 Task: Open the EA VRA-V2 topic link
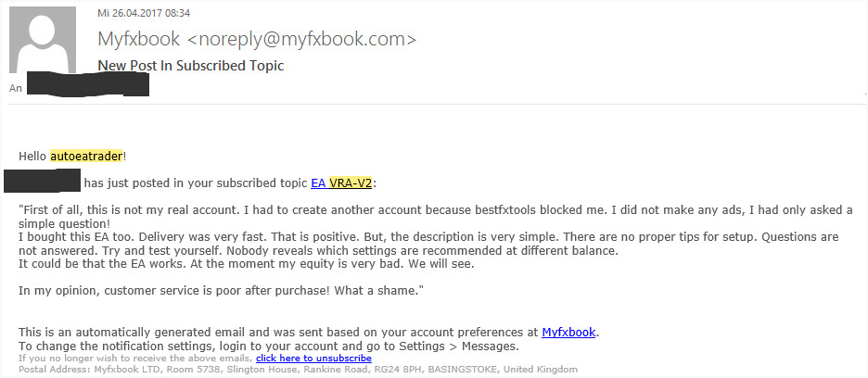click(x=341, y=183)
